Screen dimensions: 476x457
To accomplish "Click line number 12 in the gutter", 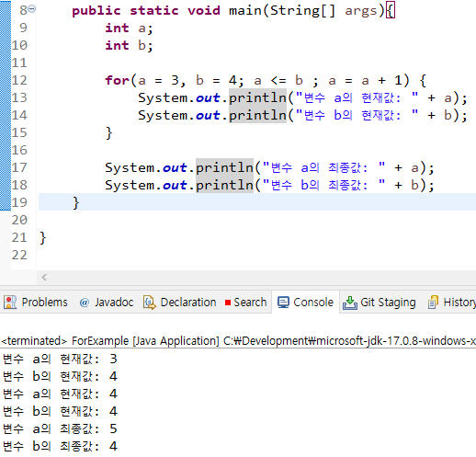I will (19, 80).
